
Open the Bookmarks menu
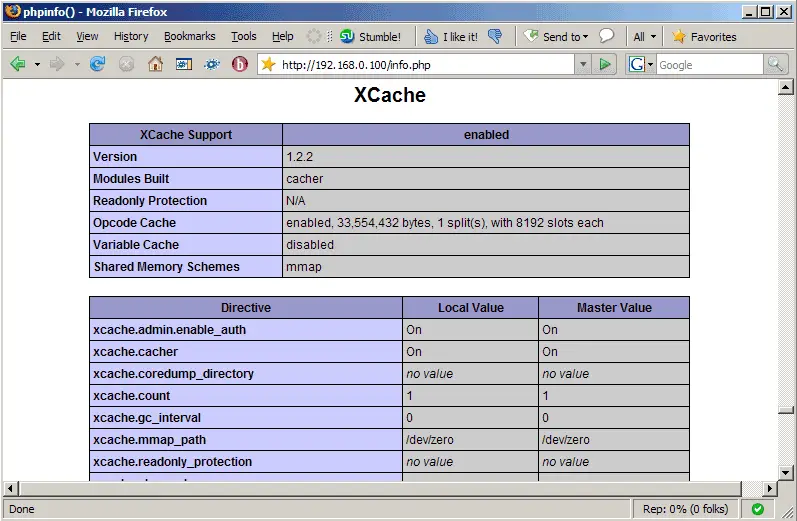(190, 36)
